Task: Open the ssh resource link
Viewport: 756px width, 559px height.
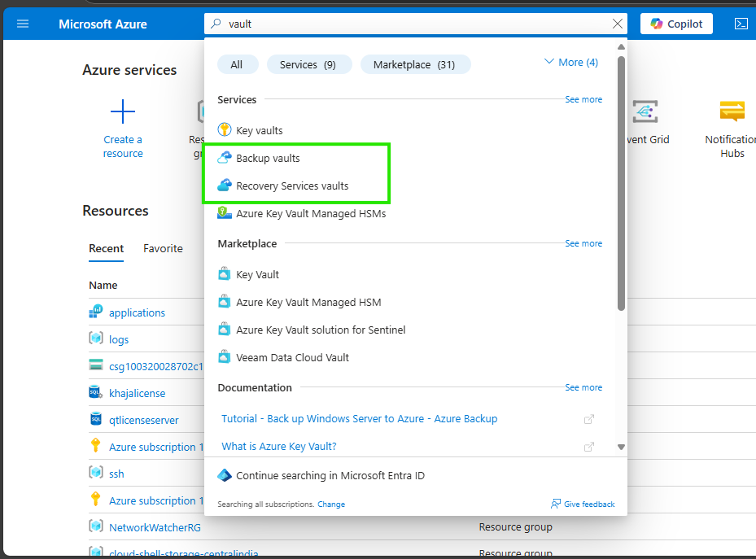Action: 116,474
